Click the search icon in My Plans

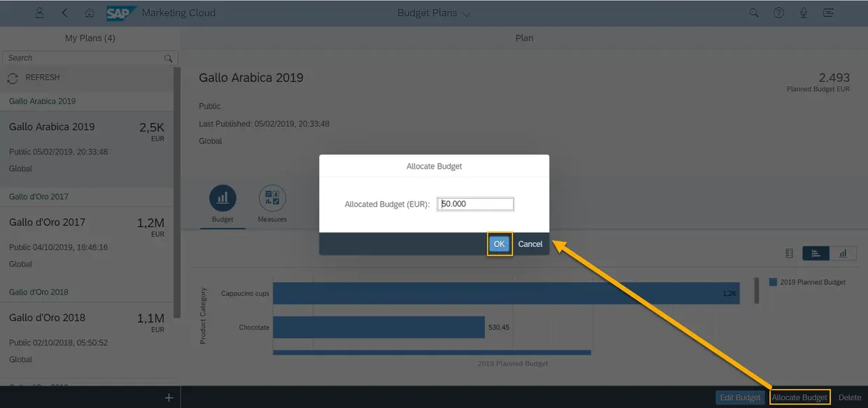coord(168,58)
